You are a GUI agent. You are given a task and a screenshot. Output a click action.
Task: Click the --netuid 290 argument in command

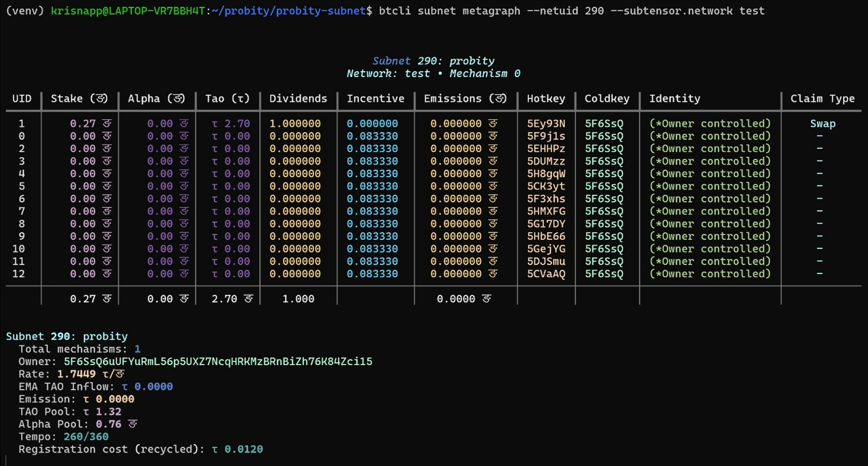pos(565,11)
